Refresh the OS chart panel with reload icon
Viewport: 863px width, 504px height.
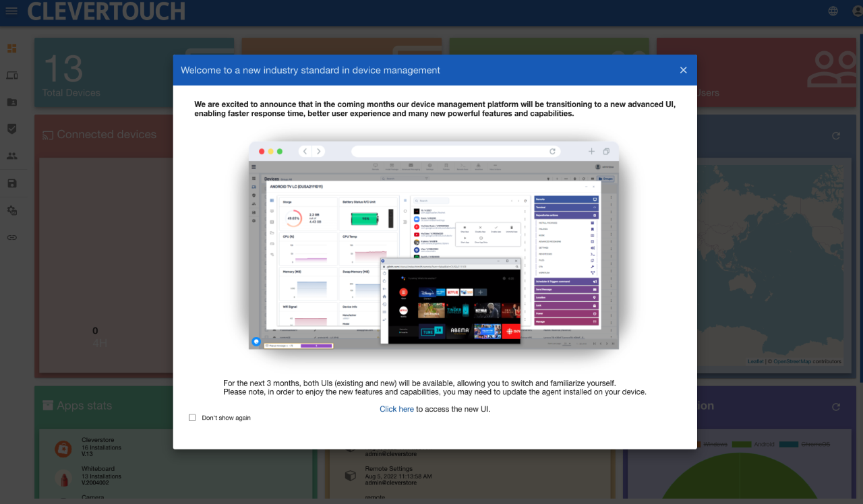coord(836,407)
